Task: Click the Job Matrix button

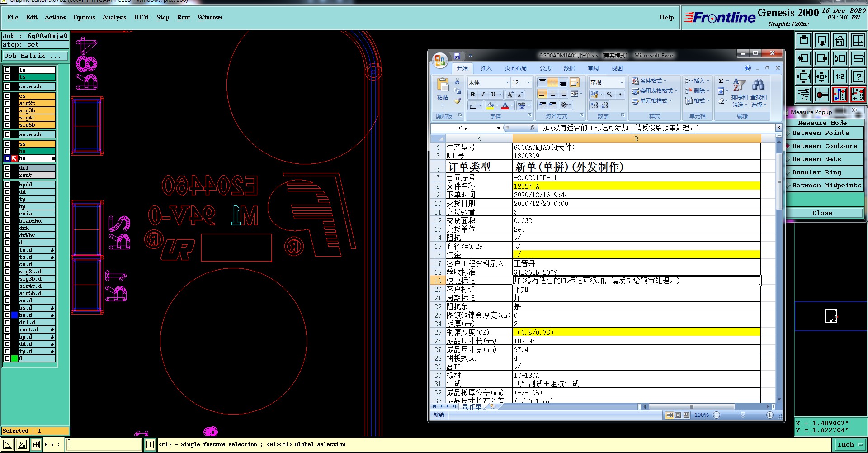Action: coord(35,56)
